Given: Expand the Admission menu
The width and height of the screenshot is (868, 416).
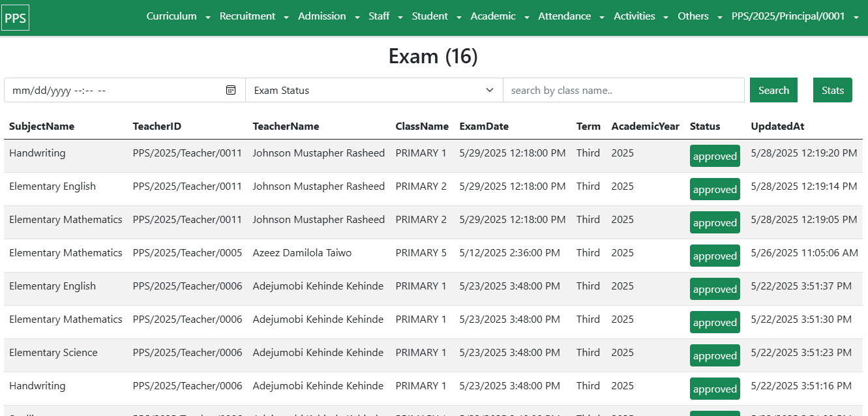Looking at the screenshot, I should (328, 16).
